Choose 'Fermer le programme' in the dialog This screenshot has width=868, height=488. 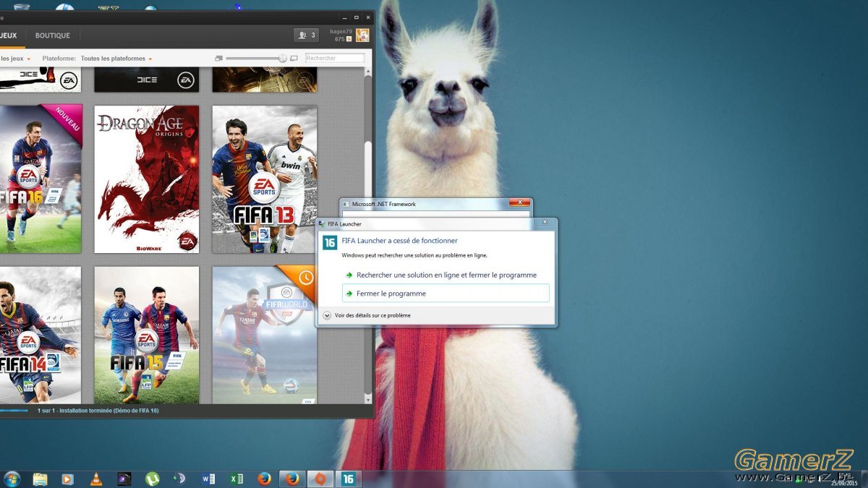click(x=446, y=294)
